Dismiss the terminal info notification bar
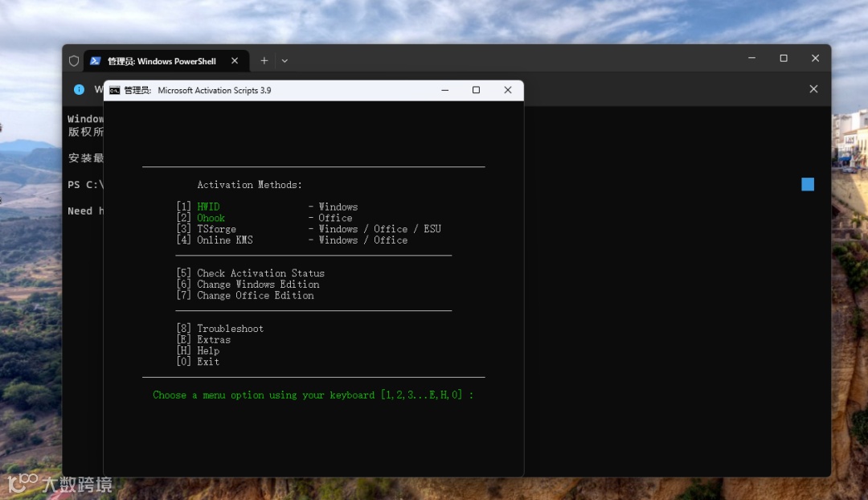This screenshot has height=500, width=868. tap(813, 89)
